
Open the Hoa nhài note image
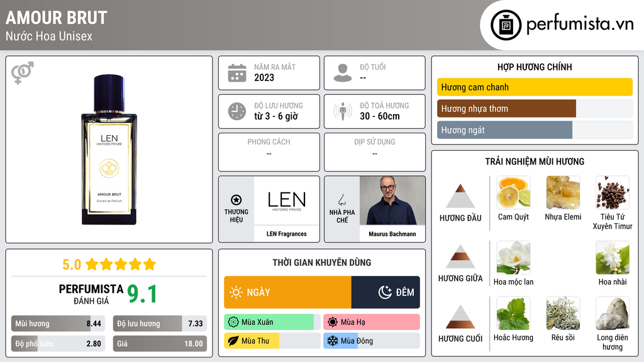point(613,258)
